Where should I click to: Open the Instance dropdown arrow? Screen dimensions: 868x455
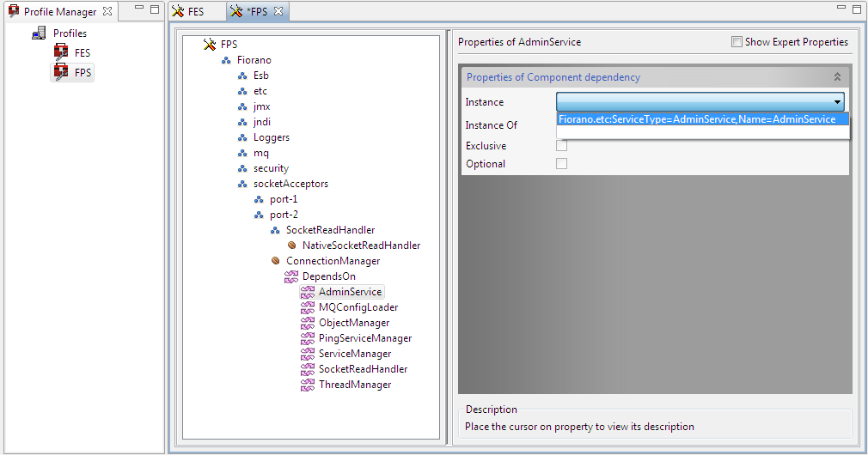838,102
